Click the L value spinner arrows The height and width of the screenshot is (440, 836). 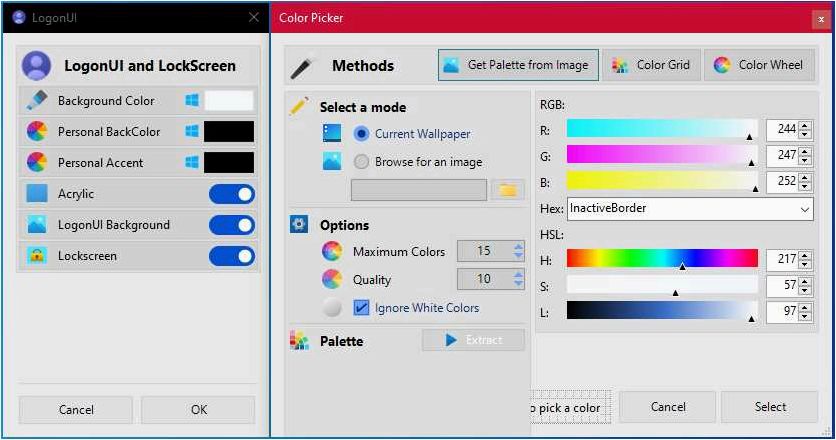coord(805,312)
